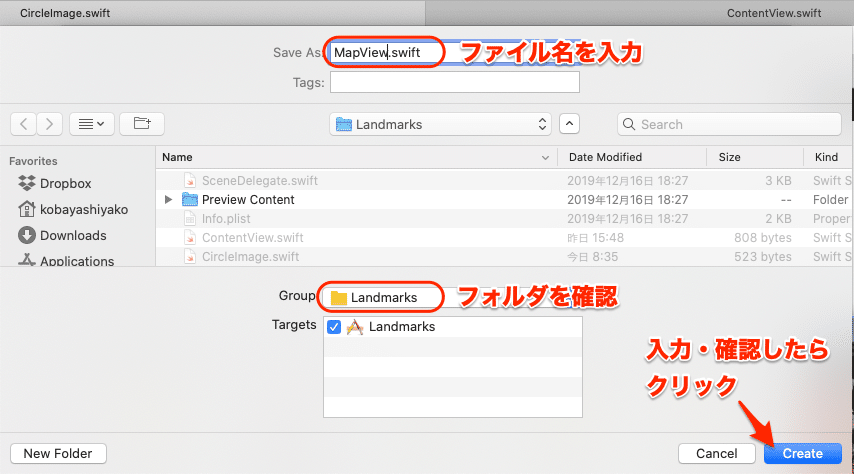
Task: Cancel the save dialog
Action: point(716,453)
